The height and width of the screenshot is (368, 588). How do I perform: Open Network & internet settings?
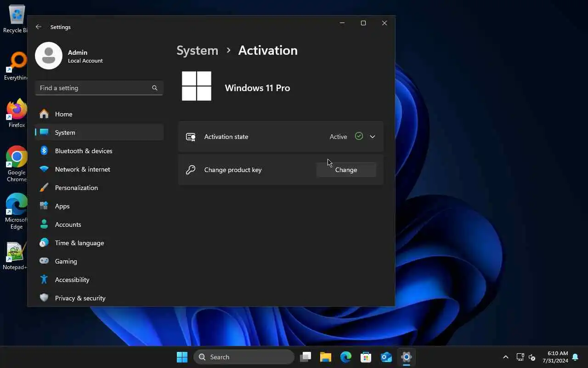point(99,169)
